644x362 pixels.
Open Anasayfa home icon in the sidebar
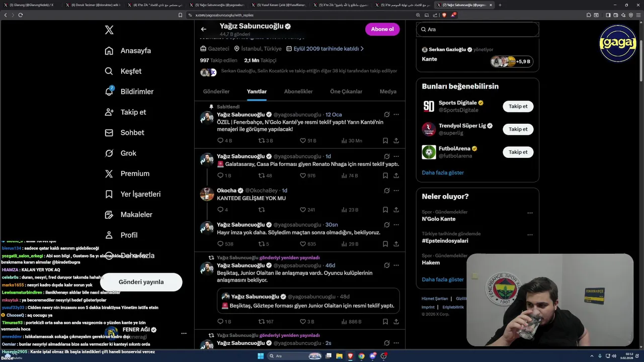coord(109,51)
